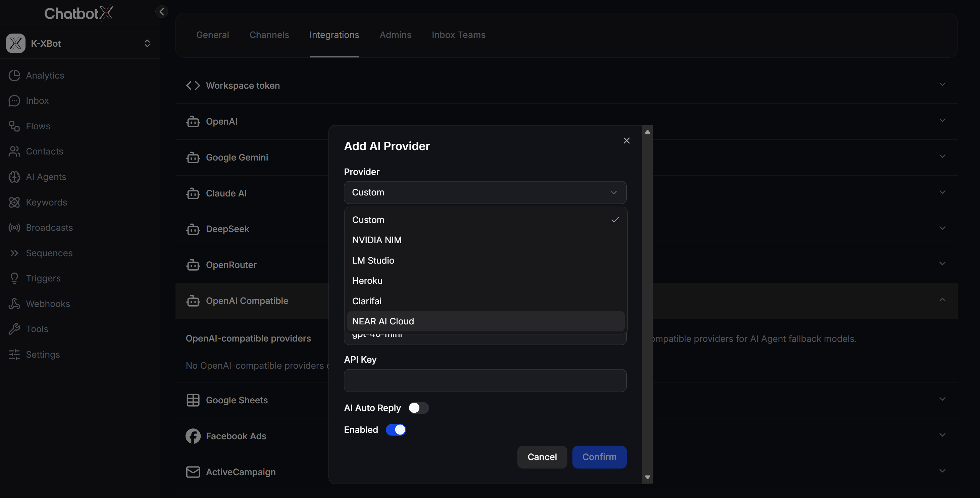Open the AI Agents brain icon
The height and width of the screenshot is (498, 980).
pos(14,177)
